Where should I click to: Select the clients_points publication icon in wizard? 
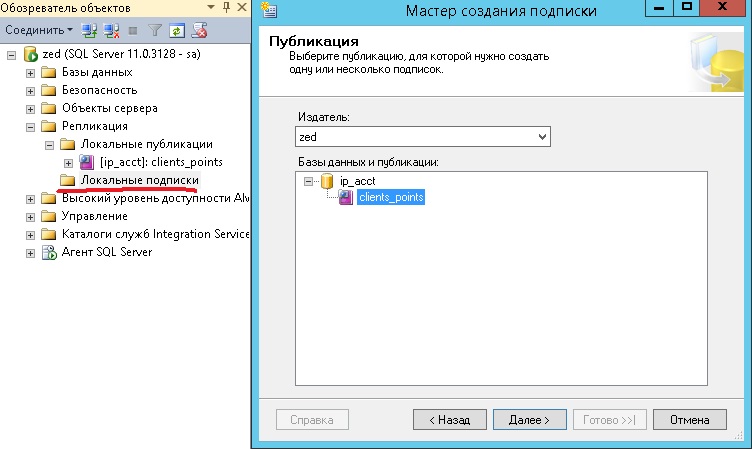coord(346,198)
